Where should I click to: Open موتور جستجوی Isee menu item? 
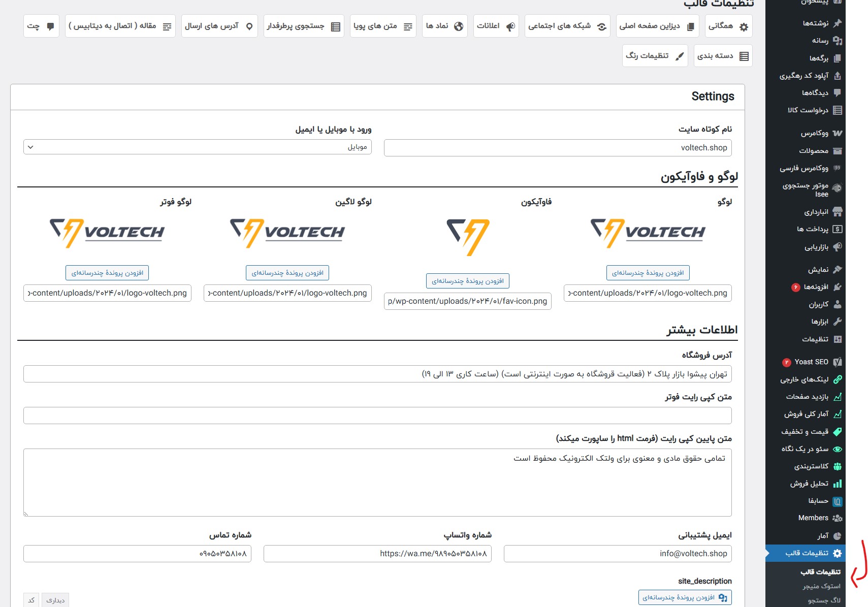[x=806, y=189]
